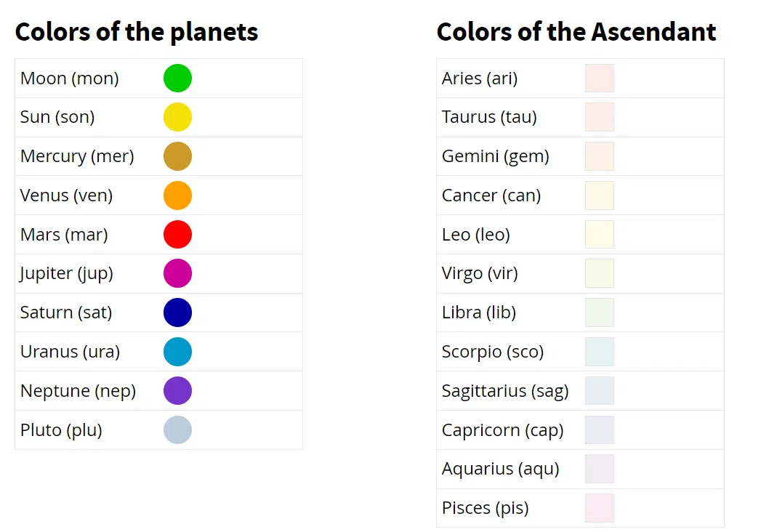
Task: Select the Libra ascendant color square
Action: (x=600, y=313)
